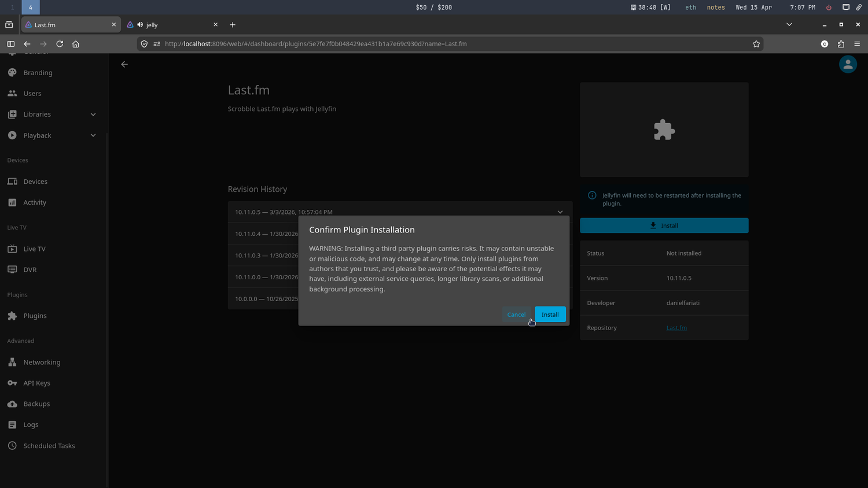Open the Last.fm repository link
Image resolution: width=868 pixels, height=488 pixels.
pos(676,328)
